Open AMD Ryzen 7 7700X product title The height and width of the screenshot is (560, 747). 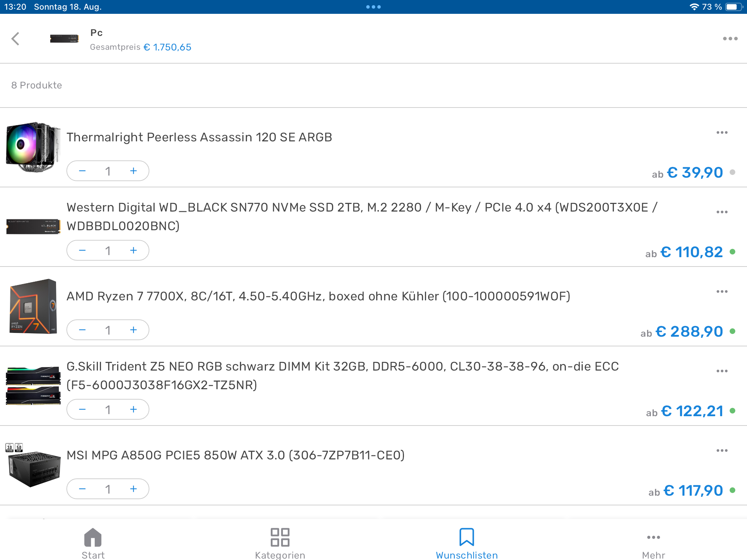(318, 296)
